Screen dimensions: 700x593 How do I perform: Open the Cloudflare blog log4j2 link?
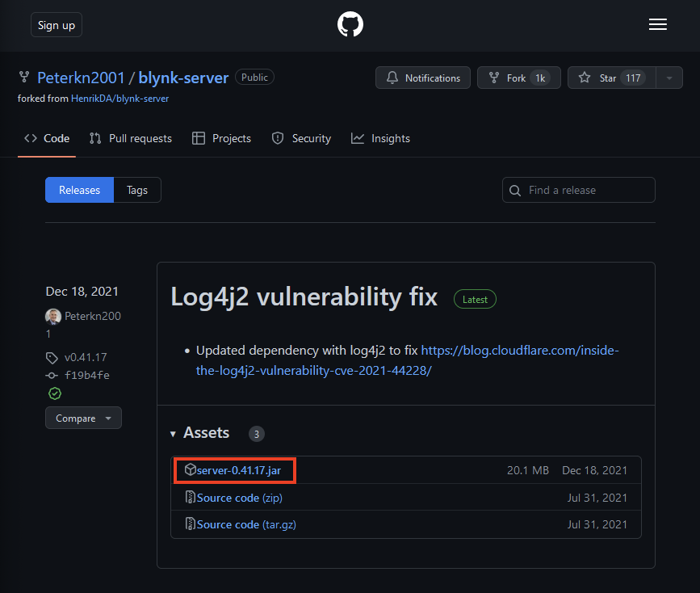pyautogui.click(x=407, y=360)
